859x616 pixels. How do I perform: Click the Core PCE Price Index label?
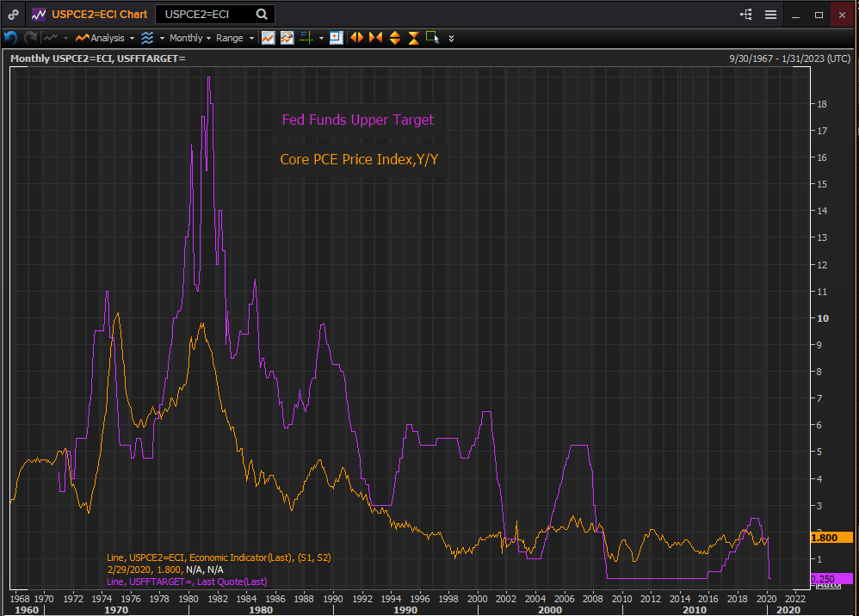358,159
